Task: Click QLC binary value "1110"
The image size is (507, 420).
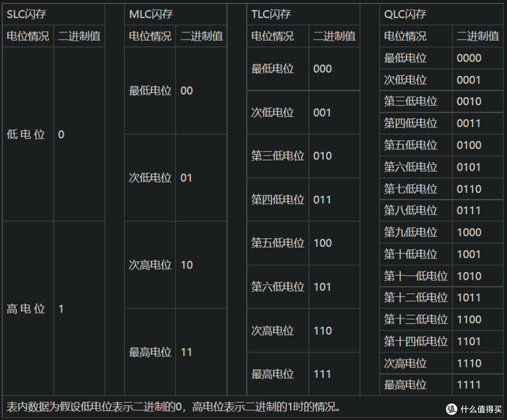Action: pyautogui.click(x=469, y=363)
